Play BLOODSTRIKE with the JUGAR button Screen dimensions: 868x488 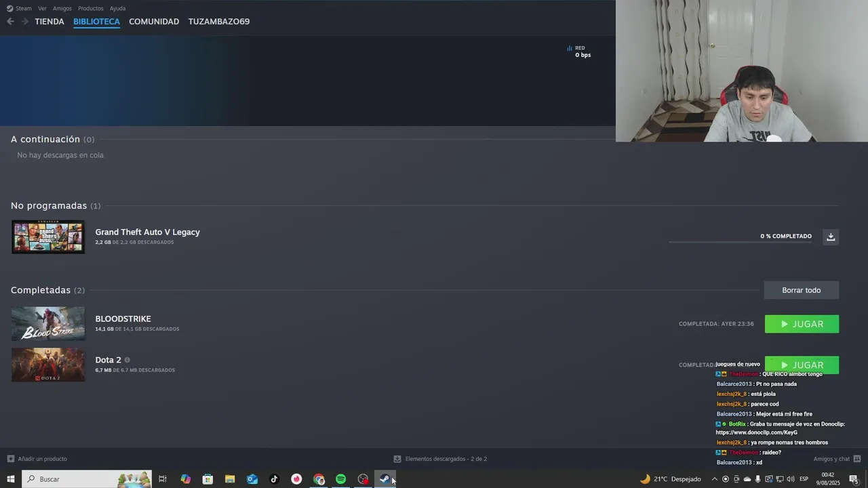click(x=802, y=324)
